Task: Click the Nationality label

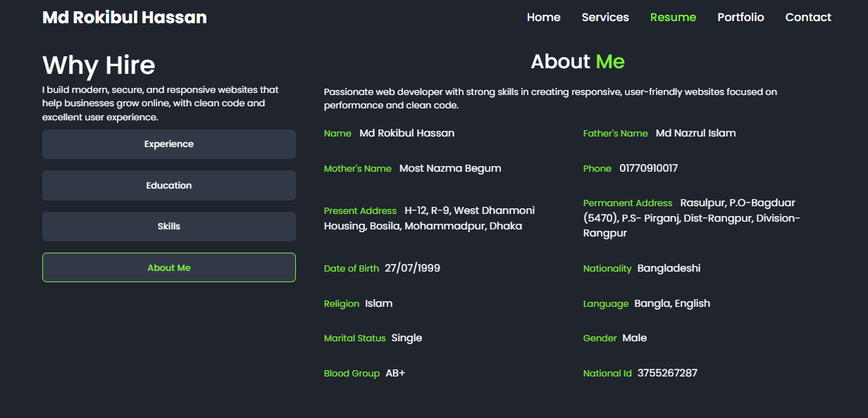Action: [607, 268]
